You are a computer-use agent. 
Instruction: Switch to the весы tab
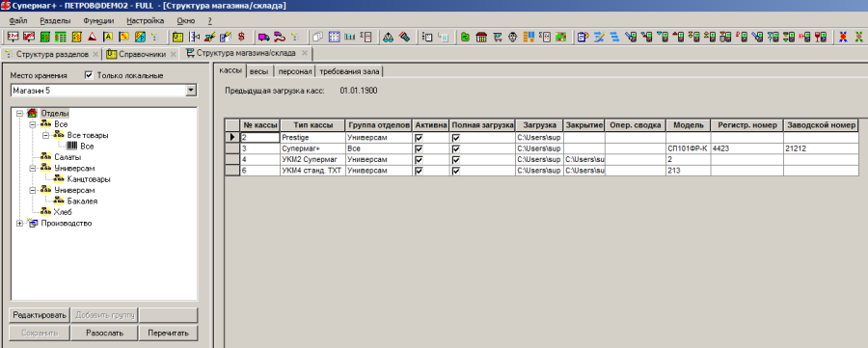[259, 71]
